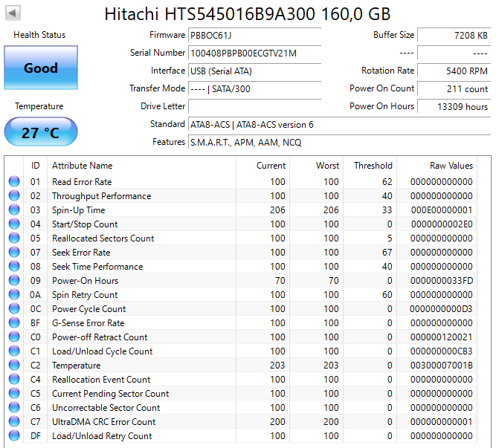Click status orb for Reallocation Event Count
The height and width of the screenshot is (448, 496).
click(x=14, y=379)
